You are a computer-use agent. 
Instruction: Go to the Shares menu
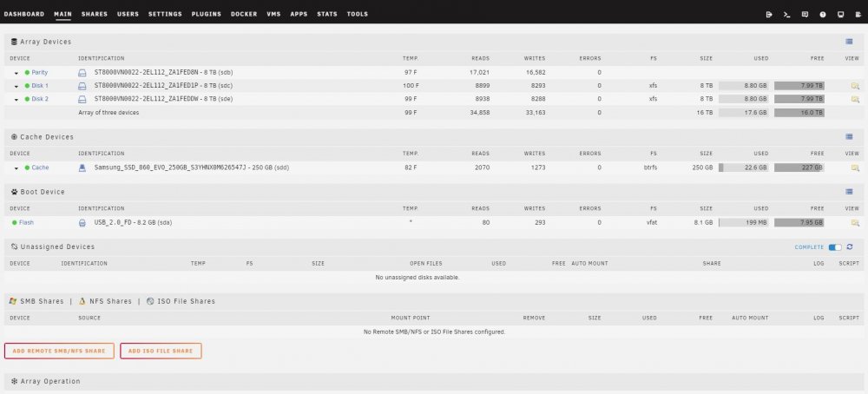[x=95, y=15]
